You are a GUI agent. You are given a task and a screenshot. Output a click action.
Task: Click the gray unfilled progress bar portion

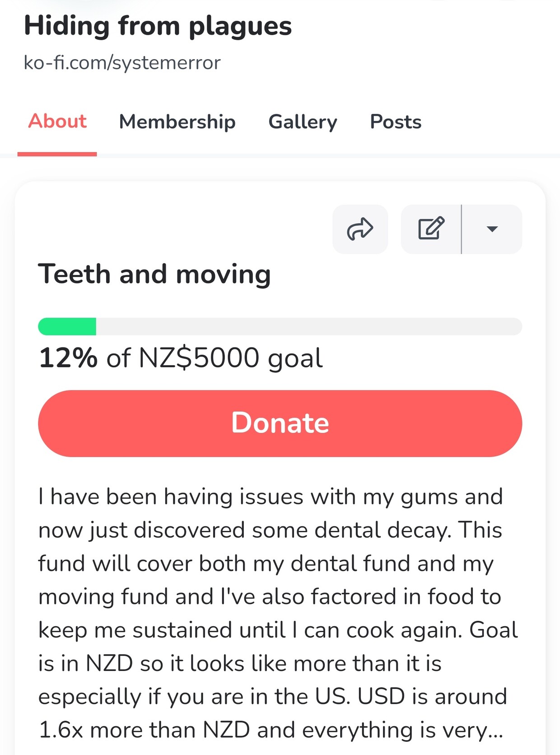click(x=309, y=327)
